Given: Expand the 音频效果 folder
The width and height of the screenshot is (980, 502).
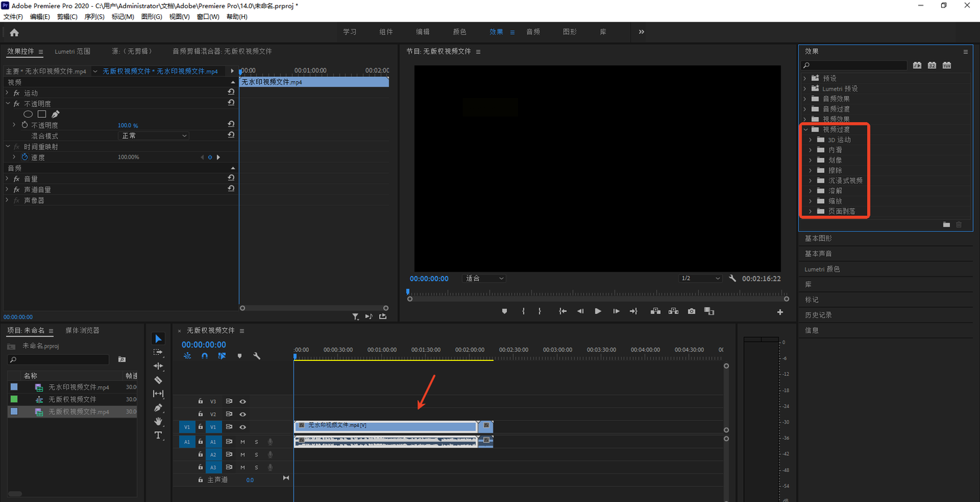Looking at the screenshot, I should (805, 99).
